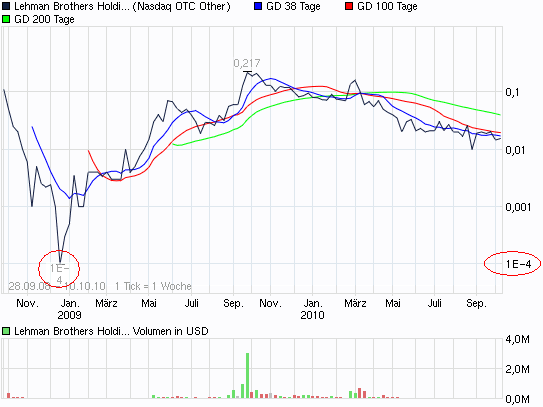This screenshot has width=543, height=407.
Task: Click the 4,0M volume axis value
Action: coord(518,339)
